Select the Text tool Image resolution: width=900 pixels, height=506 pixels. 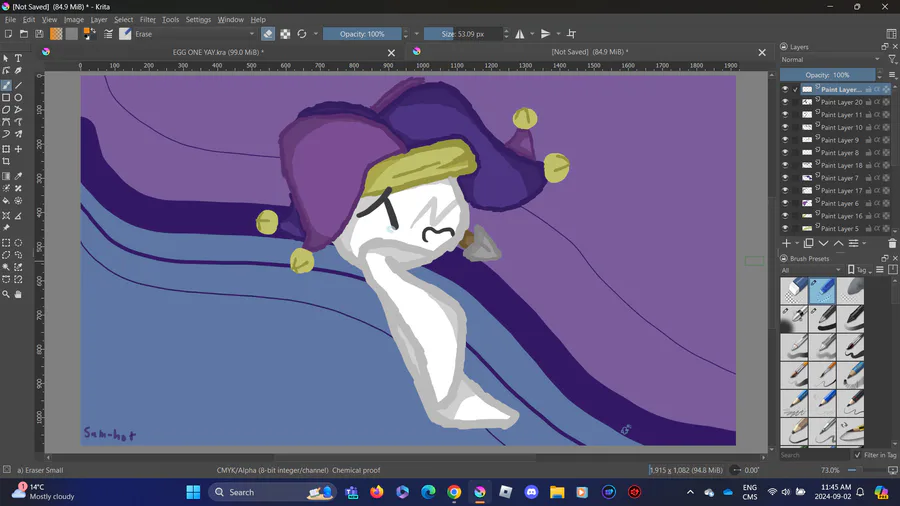pos(18,59)
